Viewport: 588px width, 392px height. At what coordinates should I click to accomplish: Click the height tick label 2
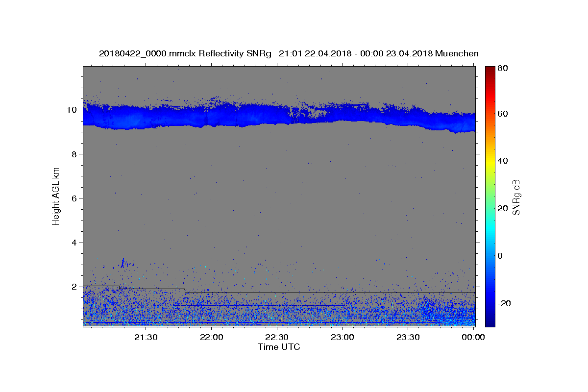coord(75,287)
